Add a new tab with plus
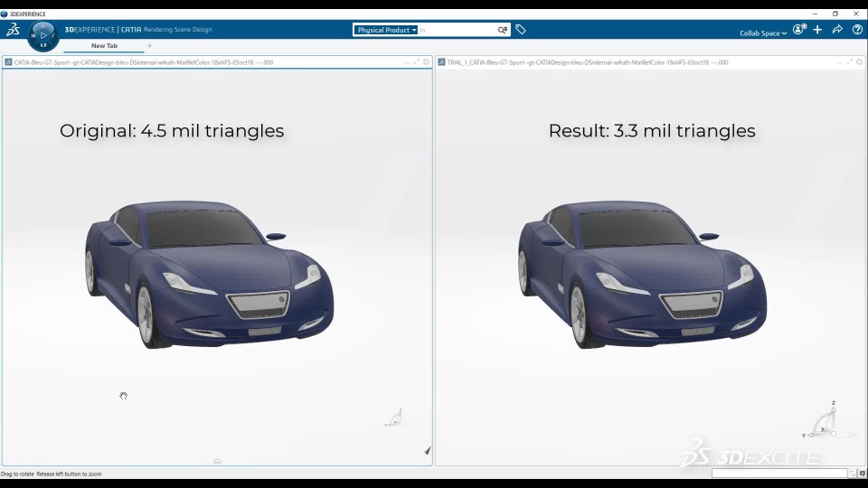The height and width of the screenshot is (488, 868). point(149,46)
